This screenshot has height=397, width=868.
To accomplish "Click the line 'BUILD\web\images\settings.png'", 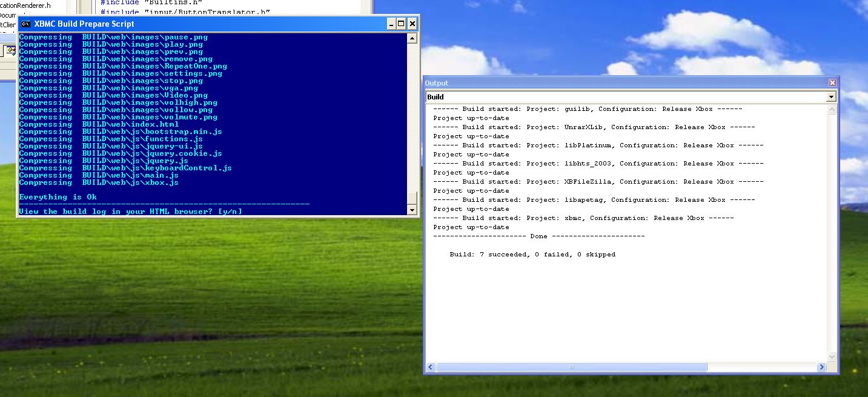I will coord(121,73).
